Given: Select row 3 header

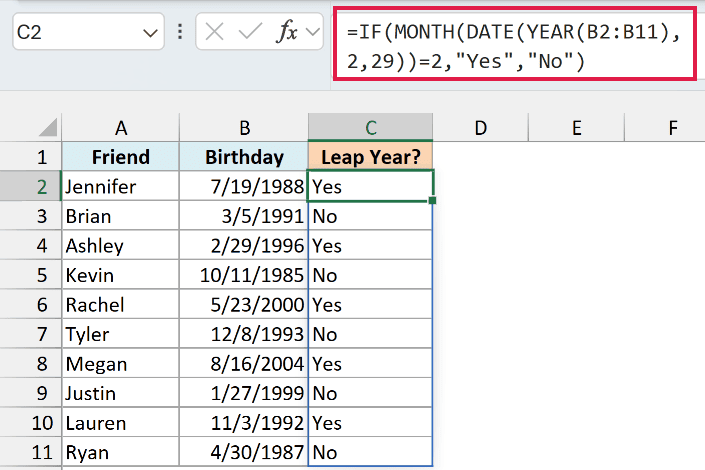Looking at the screenshot, I should pyautogui.click(x=31, y=216).
